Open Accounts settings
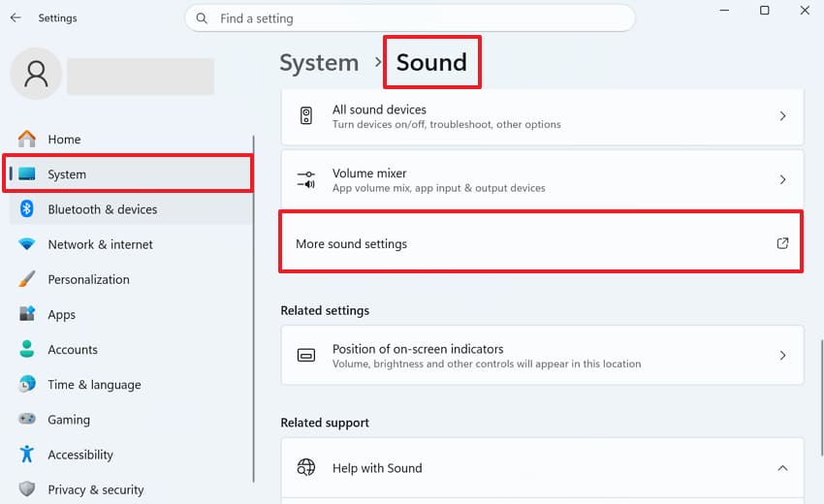The image size is (824, 504). (130, 350)
